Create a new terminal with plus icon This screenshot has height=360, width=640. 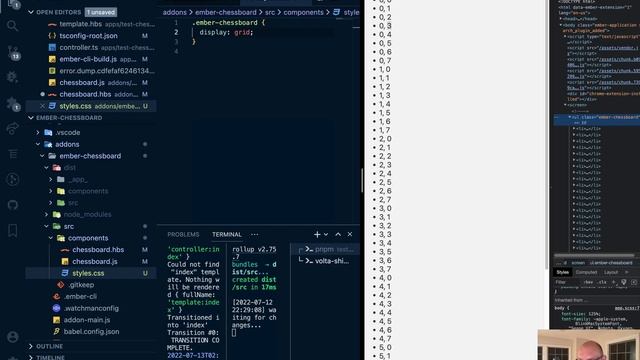pos(317,234)
